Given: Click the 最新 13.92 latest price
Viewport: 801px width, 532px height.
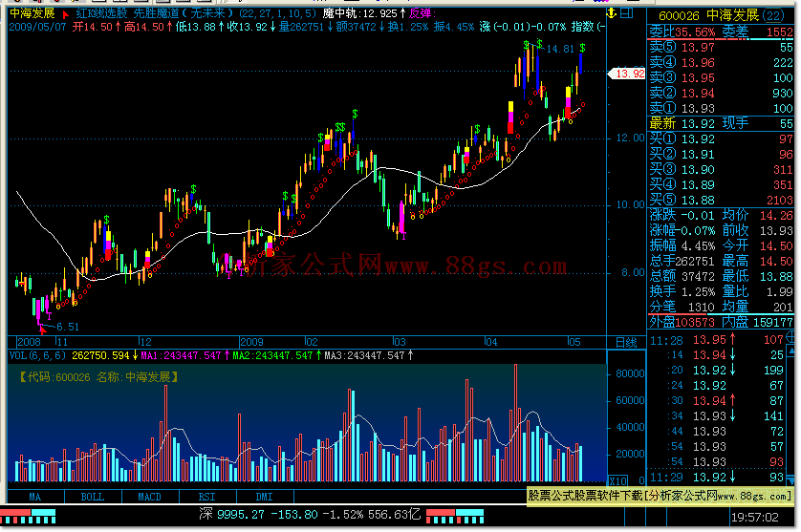Looking at the screenshot, I should pos(682,123).
